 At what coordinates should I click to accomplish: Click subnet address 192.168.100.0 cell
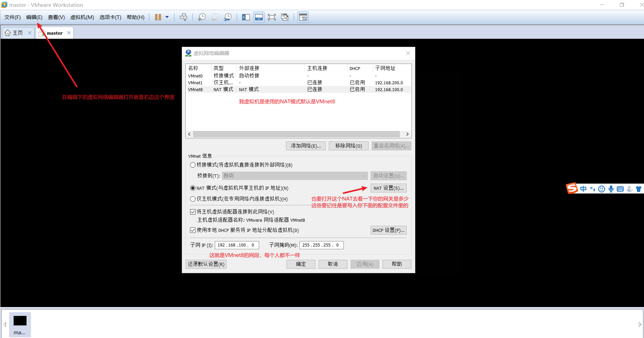click(x=389, y=89)
